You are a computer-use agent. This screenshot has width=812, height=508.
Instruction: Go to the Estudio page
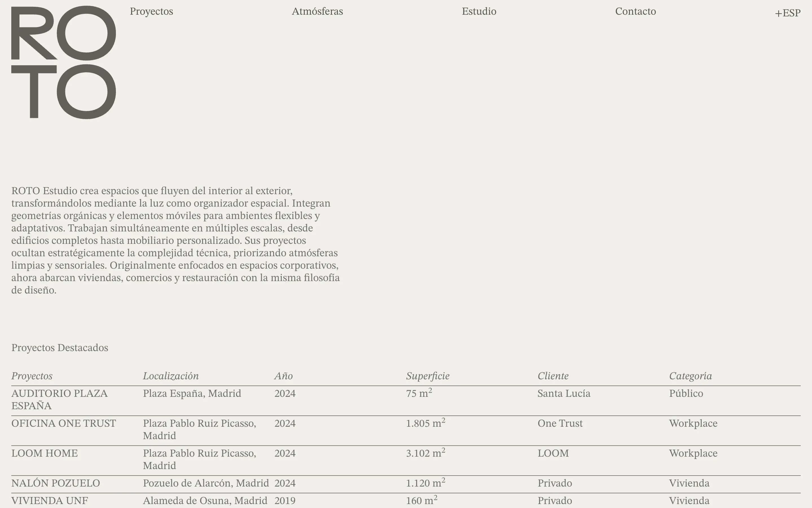pyautogui.click(x=479, y=11)
